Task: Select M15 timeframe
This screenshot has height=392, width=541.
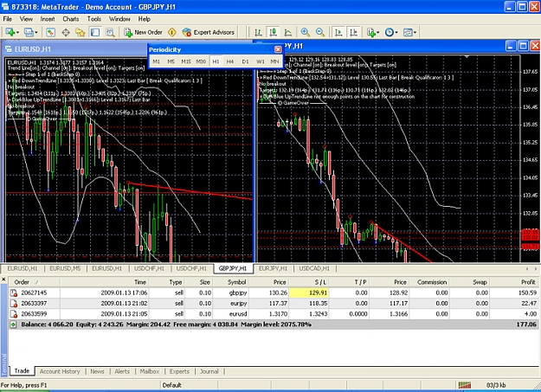Action: (x=186, y=61)
